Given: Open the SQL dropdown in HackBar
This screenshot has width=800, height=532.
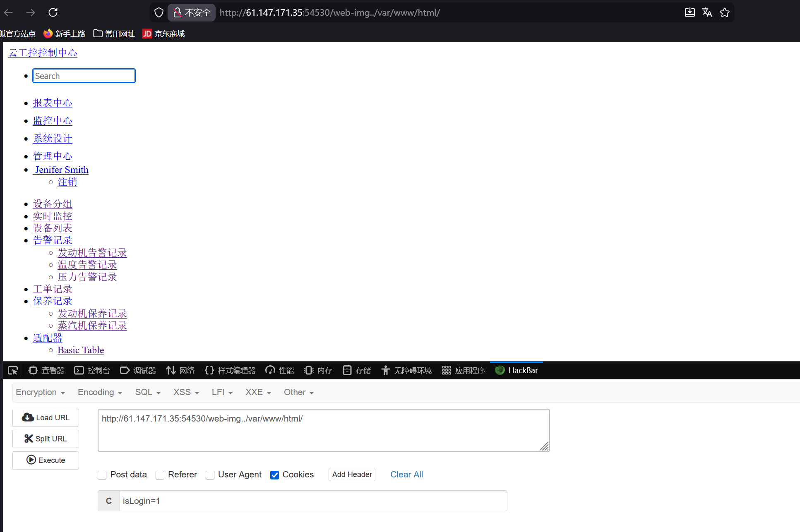Looking at the screenshot, I should (147, 392).
